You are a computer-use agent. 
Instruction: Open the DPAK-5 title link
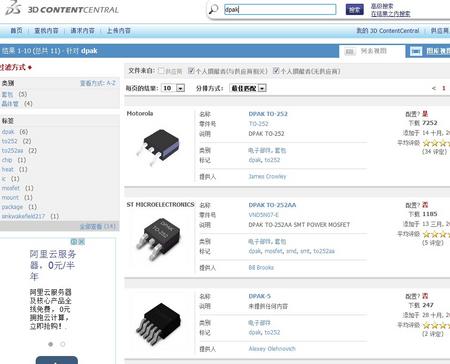coord(260,296)
